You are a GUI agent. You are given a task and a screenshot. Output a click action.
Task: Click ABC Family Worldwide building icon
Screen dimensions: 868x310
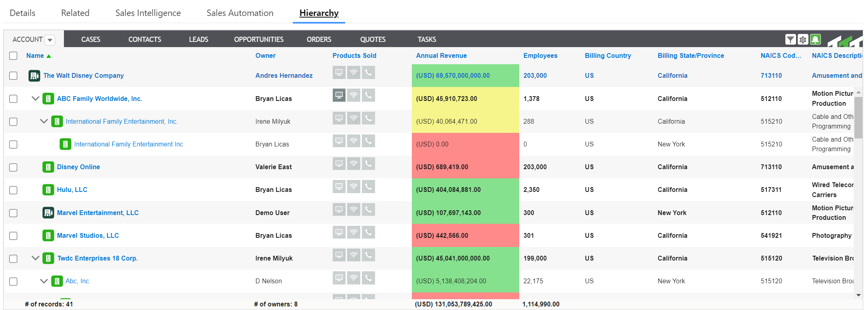coord(48,99)
